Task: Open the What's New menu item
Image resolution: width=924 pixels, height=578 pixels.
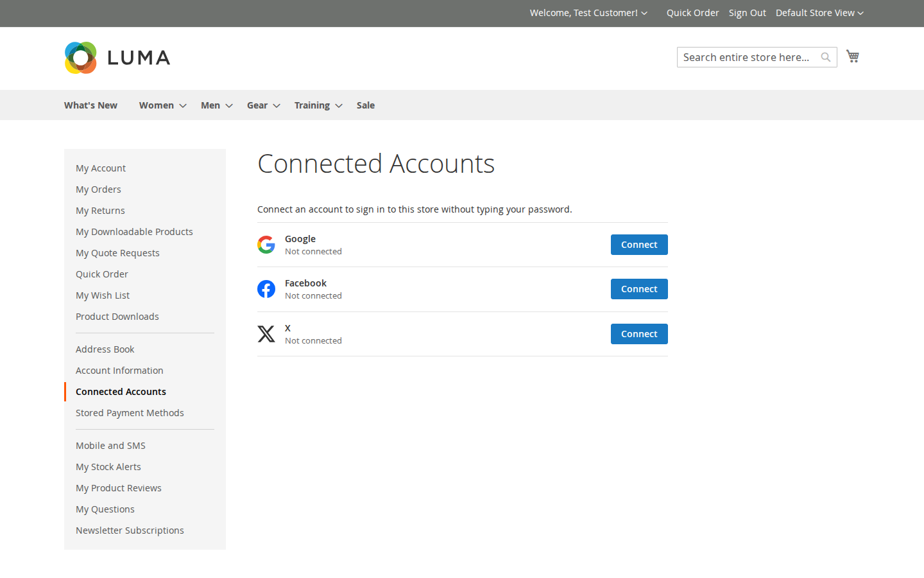Action: 90,105
